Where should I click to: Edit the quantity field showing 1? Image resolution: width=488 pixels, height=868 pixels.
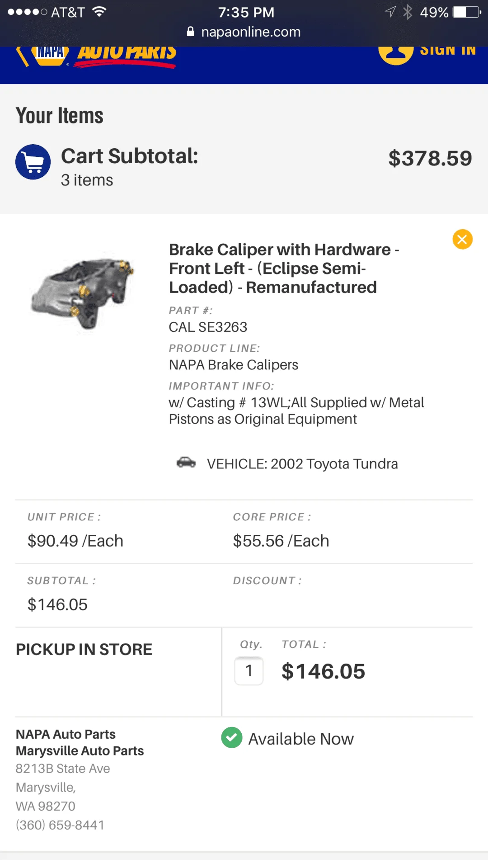(x=249, y=671)
